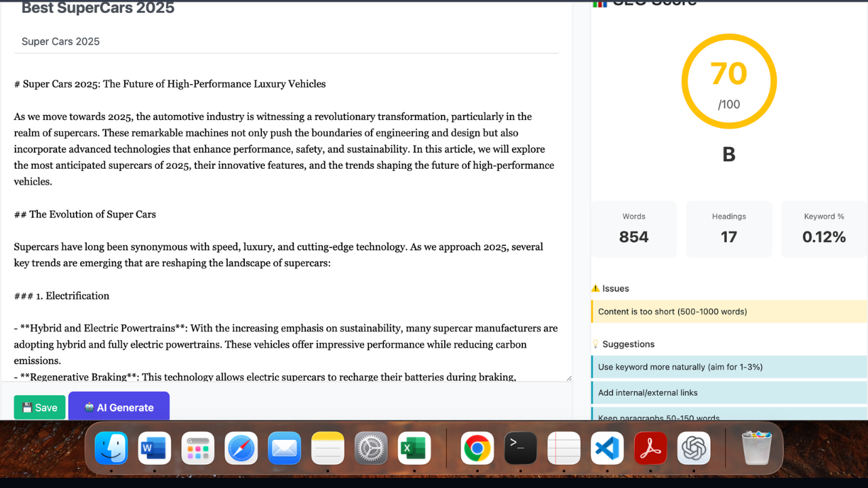Click the warning triangle next to Issues
Image resolution: width=868 pixels, height=488 pixels.
click(597, 288)
